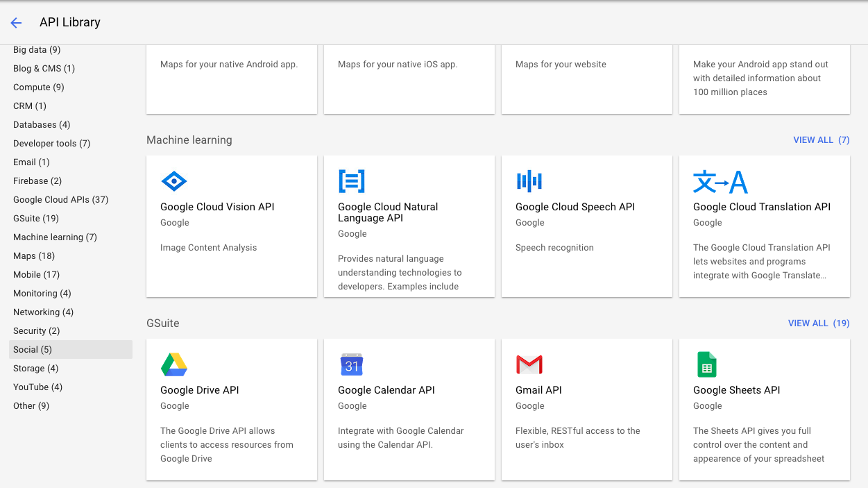The width and height of the screenshot is (868, 488).
Task: Open Google Sheets API title
Action: point(737,390)
